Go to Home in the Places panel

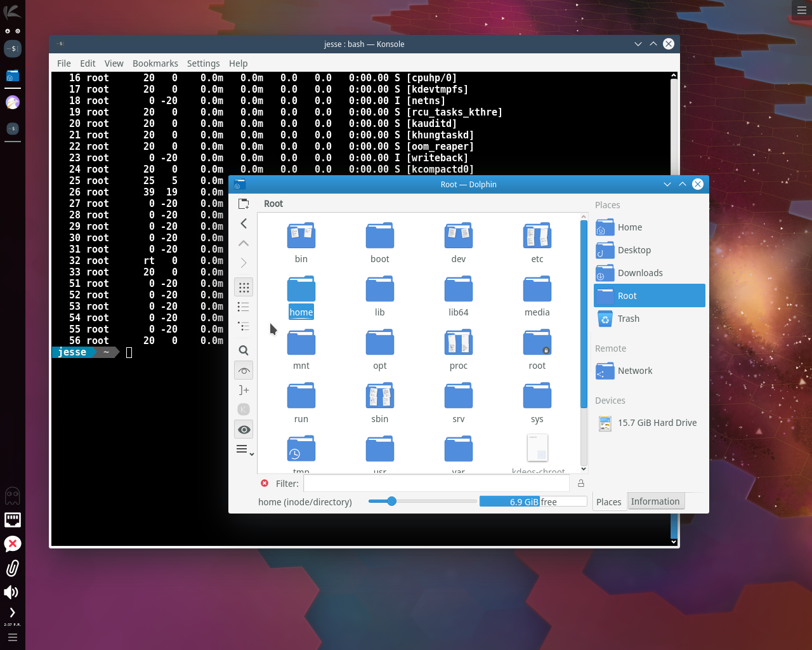(x=650, y=227)
